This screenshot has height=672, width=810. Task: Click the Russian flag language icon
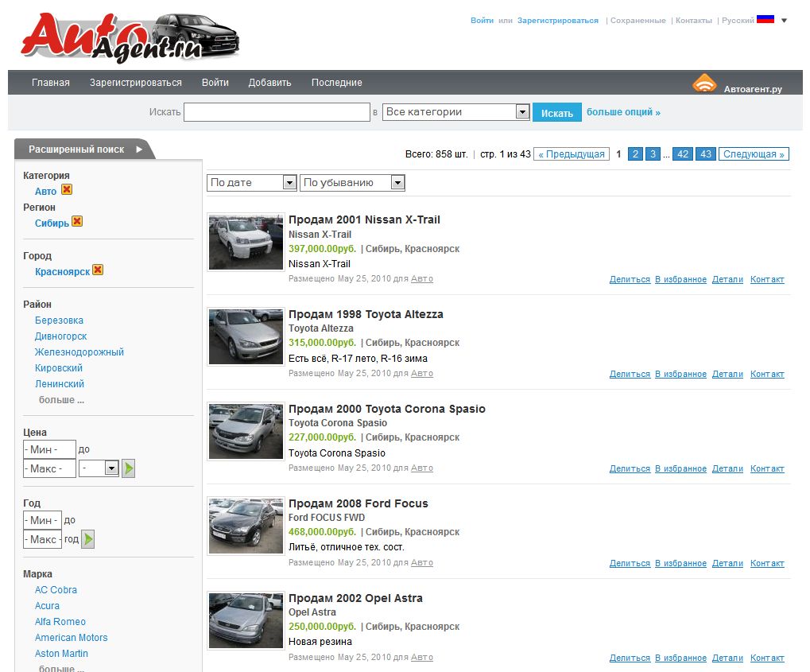click(765, 20)
